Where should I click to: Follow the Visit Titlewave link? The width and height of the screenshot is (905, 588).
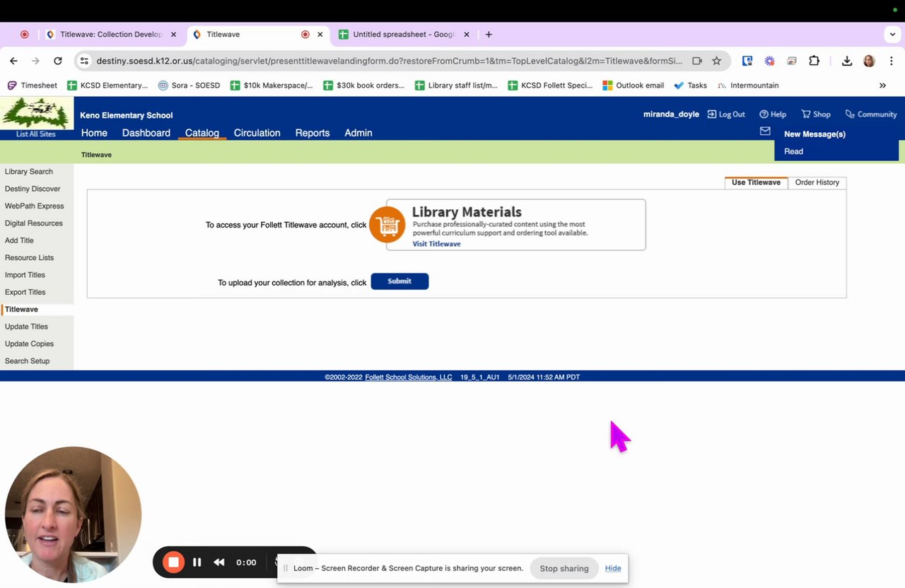pos(436,244)
